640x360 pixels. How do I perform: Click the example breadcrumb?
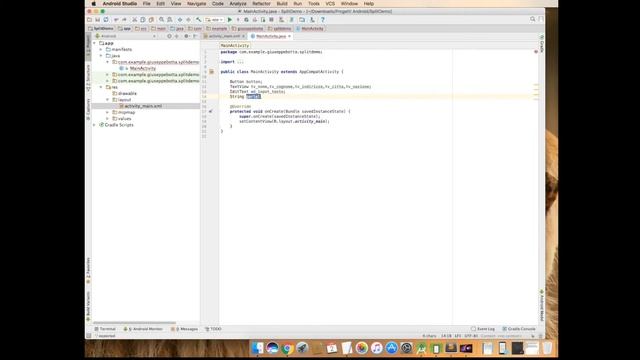coord(217,29)
